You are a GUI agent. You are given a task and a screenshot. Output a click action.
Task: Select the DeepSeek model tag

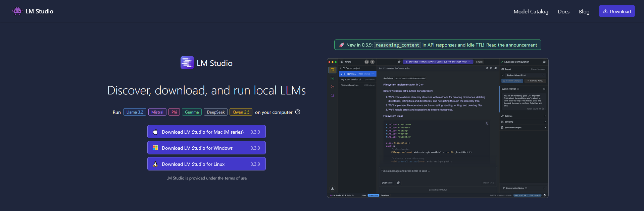(x=215, y=112)
